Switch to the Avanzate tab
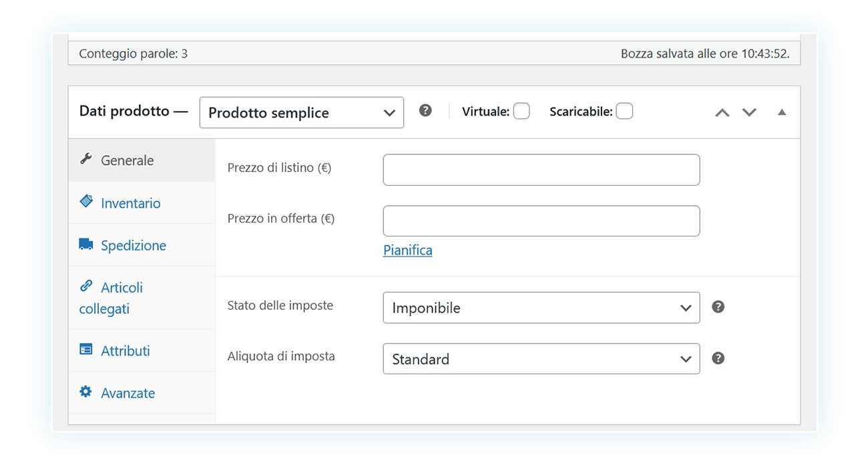The height and width of the screenshot is (473, 868). tap(142, 393)
